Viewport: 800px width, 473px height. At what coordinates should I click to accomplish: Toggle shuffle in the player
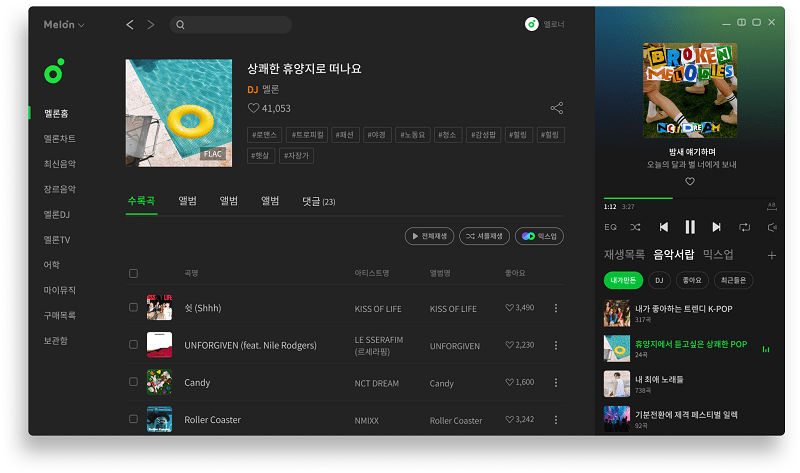click(635, 227)
